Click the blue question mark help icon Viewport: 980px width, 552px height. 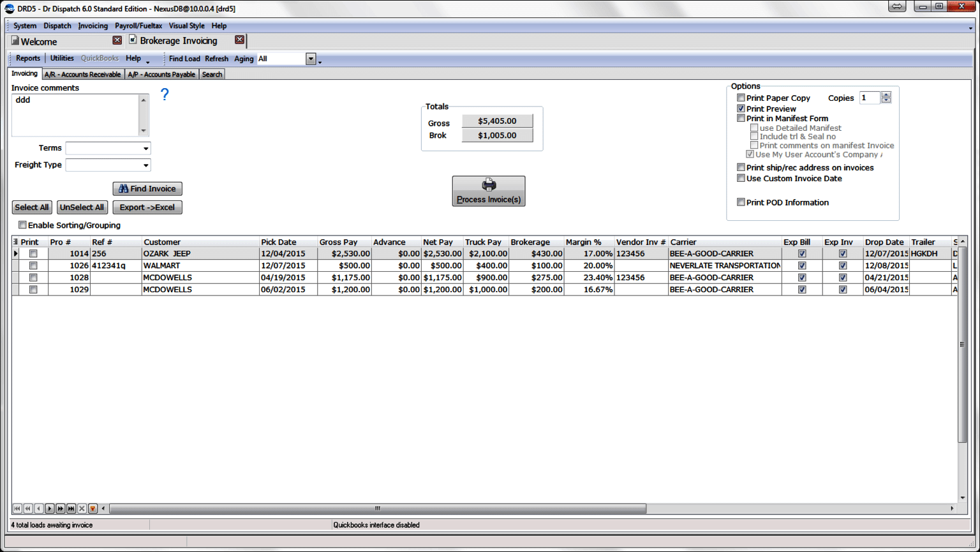point(165,94)
